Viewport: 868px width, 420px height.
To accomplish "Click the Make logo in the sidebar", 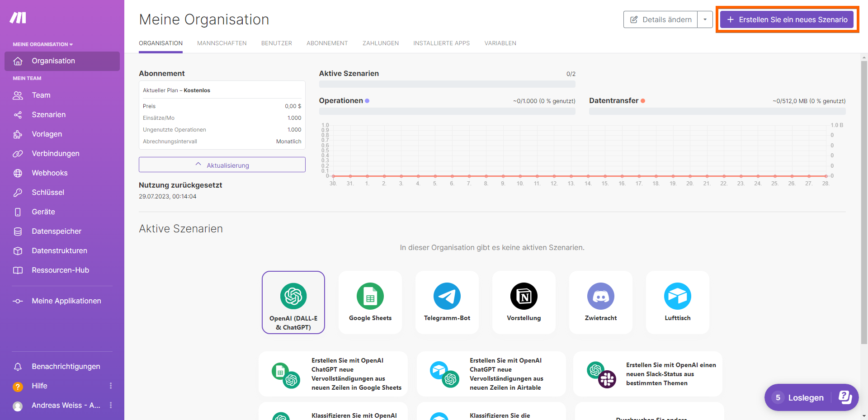I will click(x=18, y=18).
